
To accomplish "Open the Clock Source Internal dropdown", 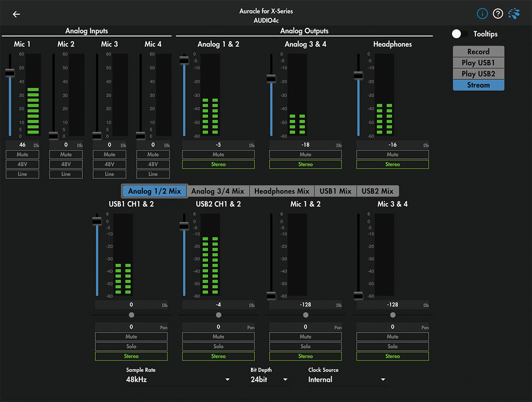I will 348,380.
